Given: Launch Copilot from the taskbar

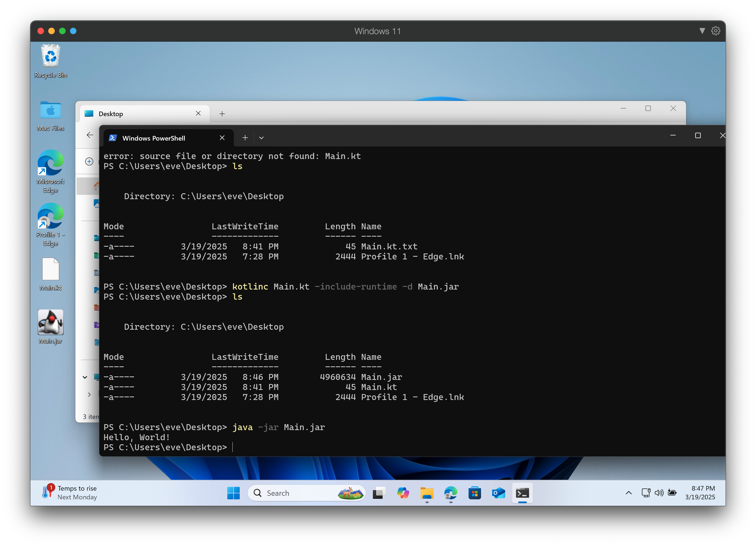Looking at the screenshot, I should tap(403, 493).
